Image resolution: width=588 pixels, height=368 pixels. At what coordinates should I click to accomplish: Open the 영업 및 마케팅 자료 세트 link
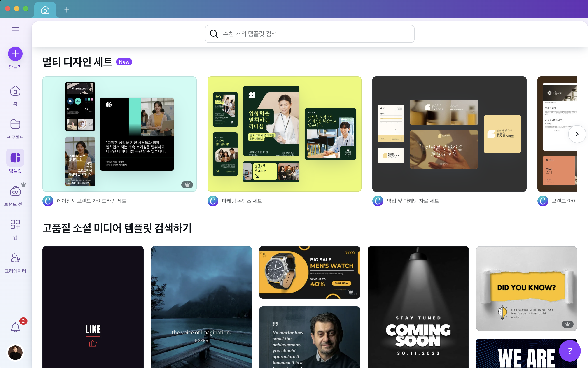tap(413, 201)
